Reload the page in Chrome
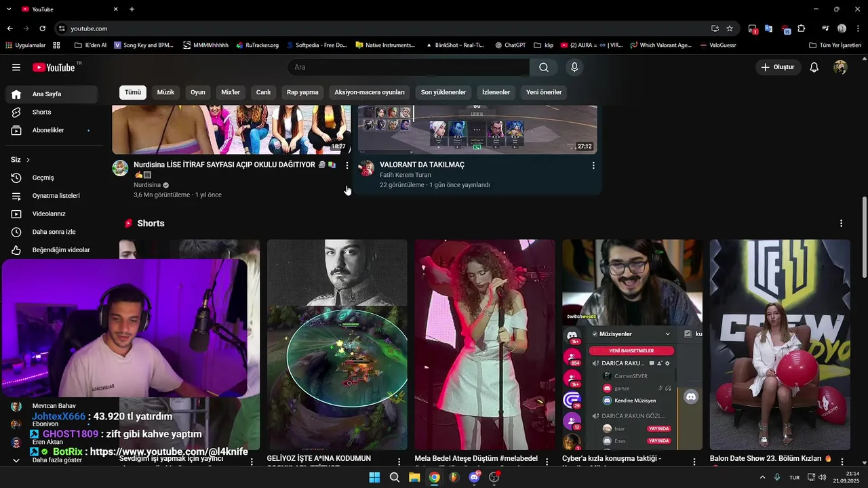This screenshot has width=868, height=488. tap(42, 28)
